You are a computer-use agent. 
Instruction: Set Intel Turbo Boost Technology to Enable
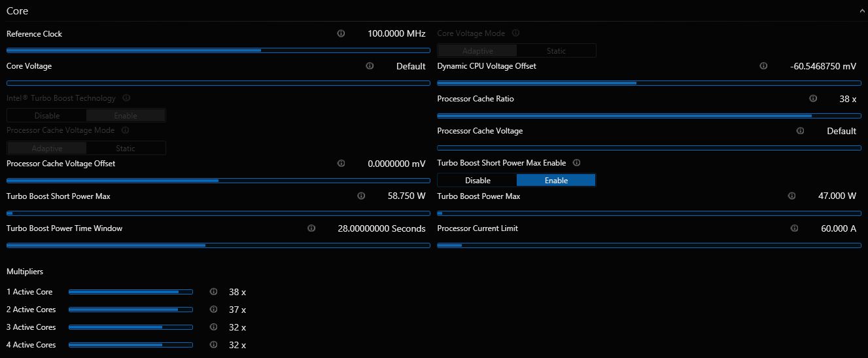point(126,116)
